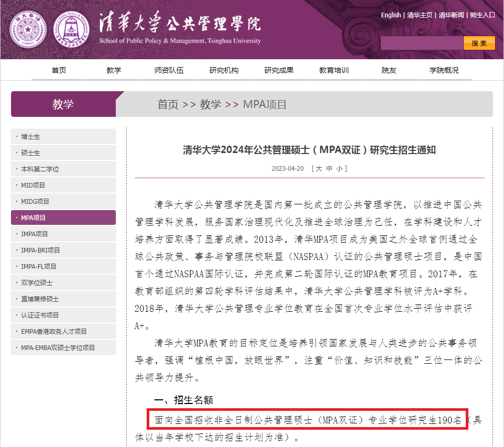Open the 师生入口 portal link
This screenshot has height=447, width=504.
coord(482,15)
